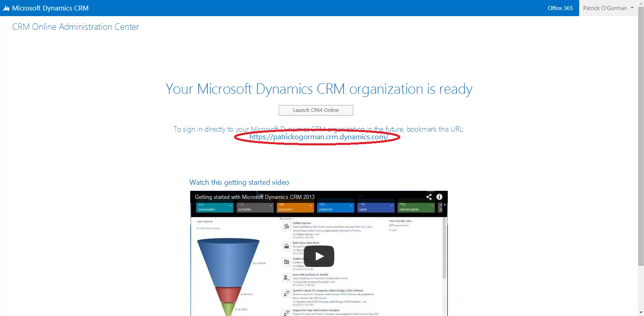The image size is (644, 316).
Task: Expand the Patrick O'Gorman account menu
Action: coord(608,8)
